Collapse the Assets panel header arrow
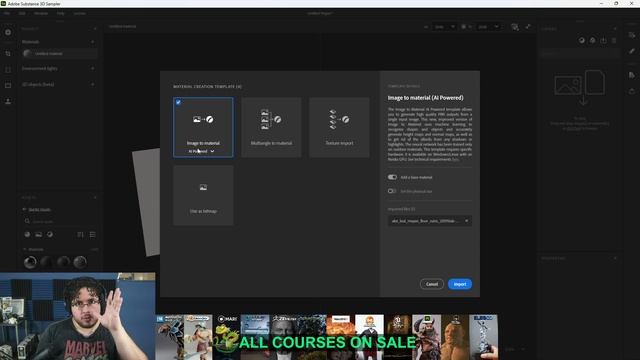This screenshot has height=360, width=640. point(95,198)
